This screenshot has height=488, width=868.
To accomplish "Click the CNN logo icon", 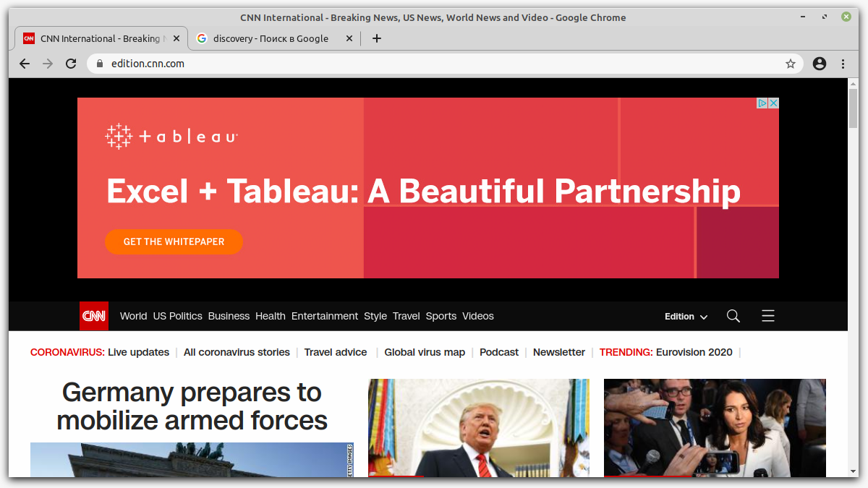I will tap(93, 316).
